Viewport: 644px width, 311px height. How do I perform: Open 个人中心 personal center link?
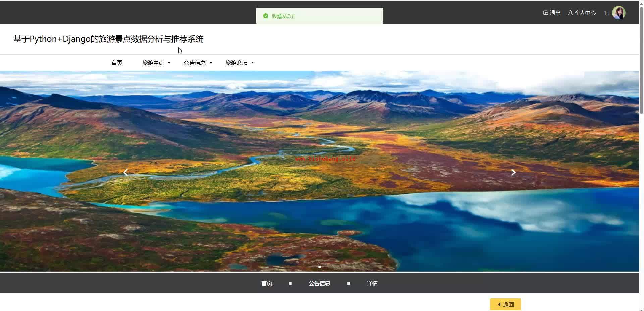[x=585, y=13]
